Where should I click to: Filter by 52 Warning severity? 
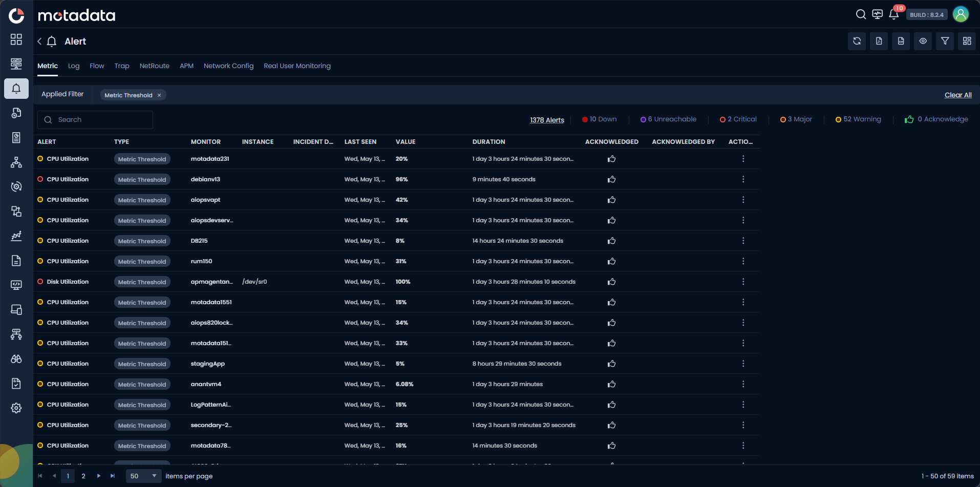coord(858,119)
